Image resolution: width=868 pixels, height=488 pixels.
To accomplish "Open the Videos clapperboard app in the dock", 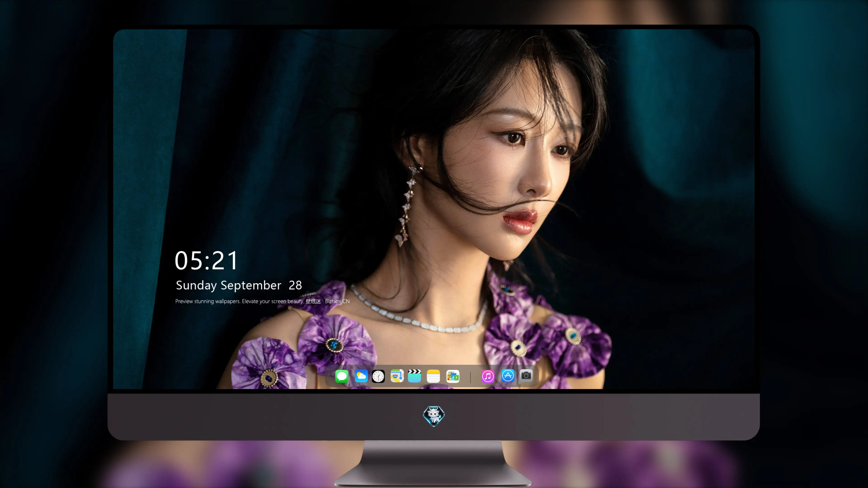I will [415, 376].
